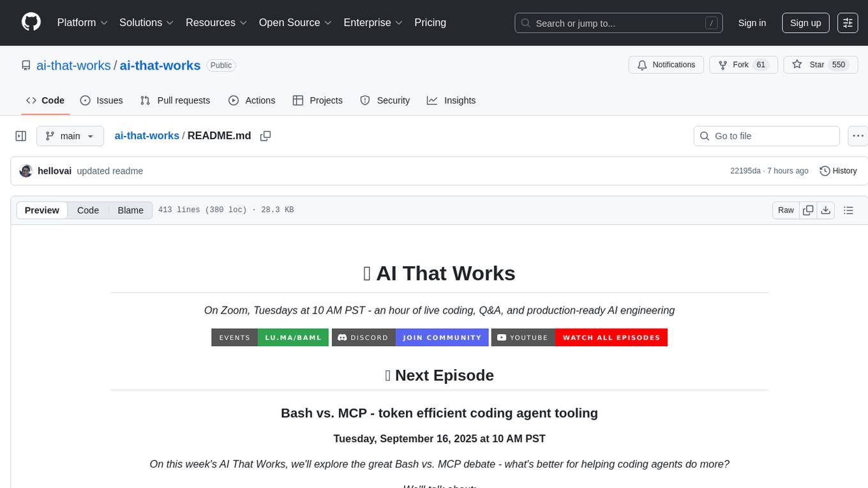Open the Issues tab
Screen dimensions: 868x488
tap(101, 100)
